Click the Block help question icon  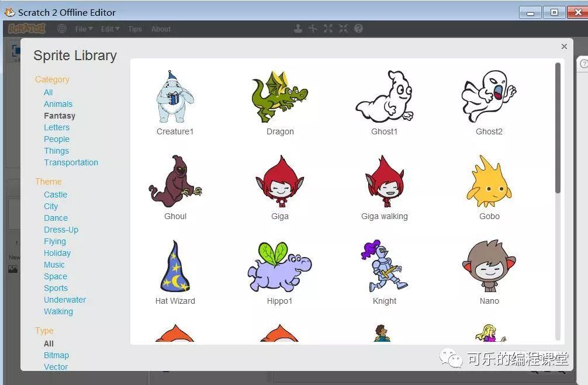point(358,29)
